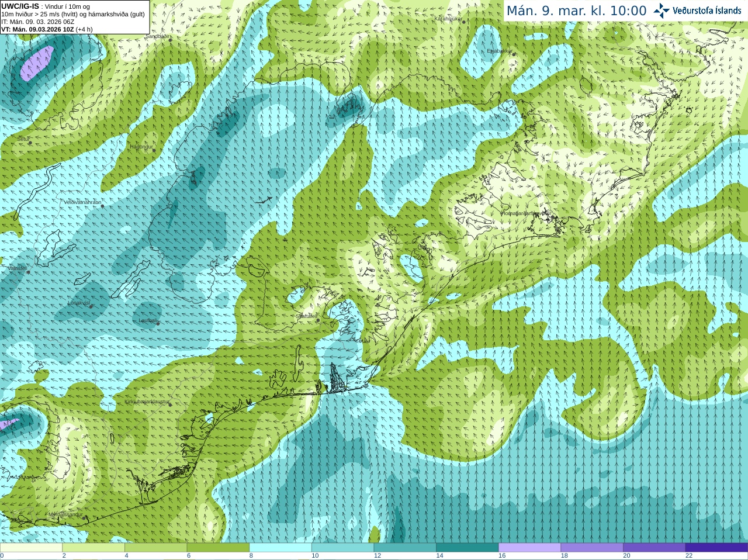Click the Veiðivatnahraun place label
Image resolution: width=748 pixels, height=560 pixels.
click(x=82, y=202)
